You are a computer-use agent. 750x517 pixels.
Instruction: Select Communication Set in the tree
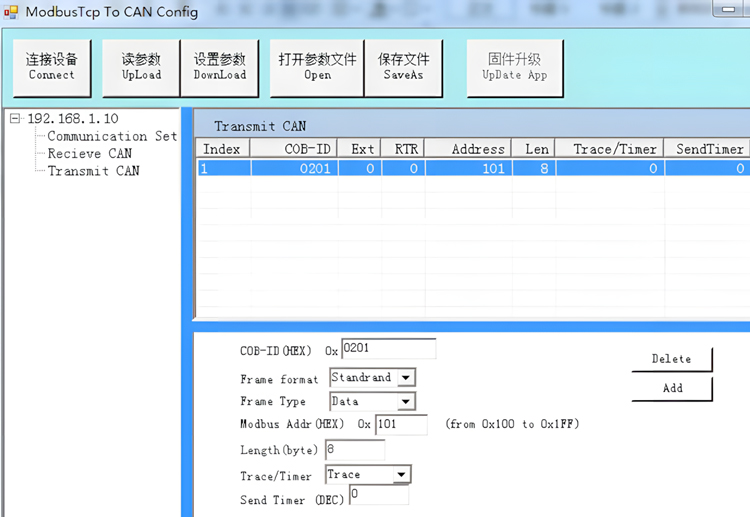point(112,136)
